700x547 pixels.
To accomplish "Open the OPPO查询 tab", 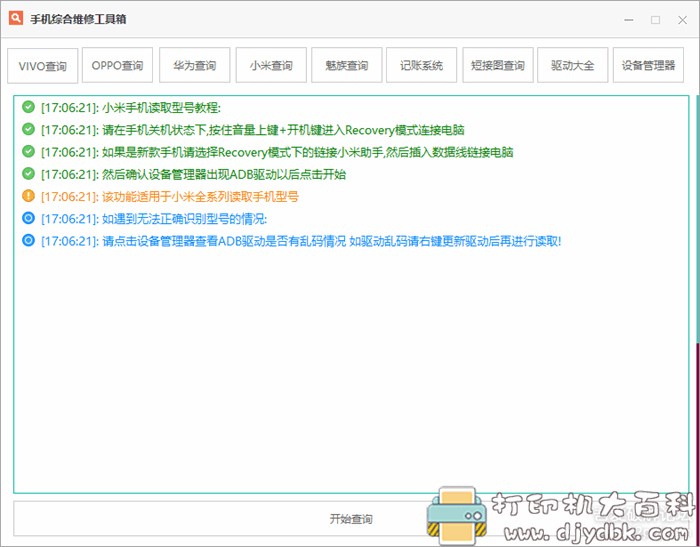I will [117, 65].
